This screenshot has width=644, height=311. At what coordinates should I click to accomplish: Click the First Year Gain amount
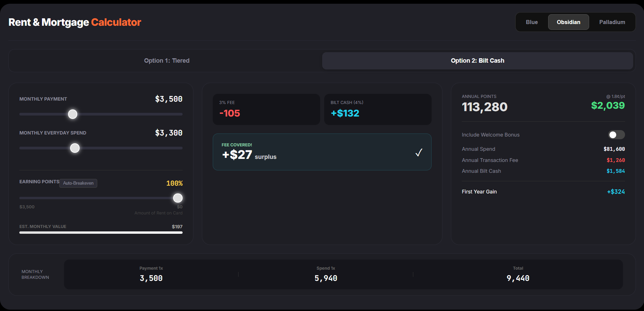click(616, 192)
